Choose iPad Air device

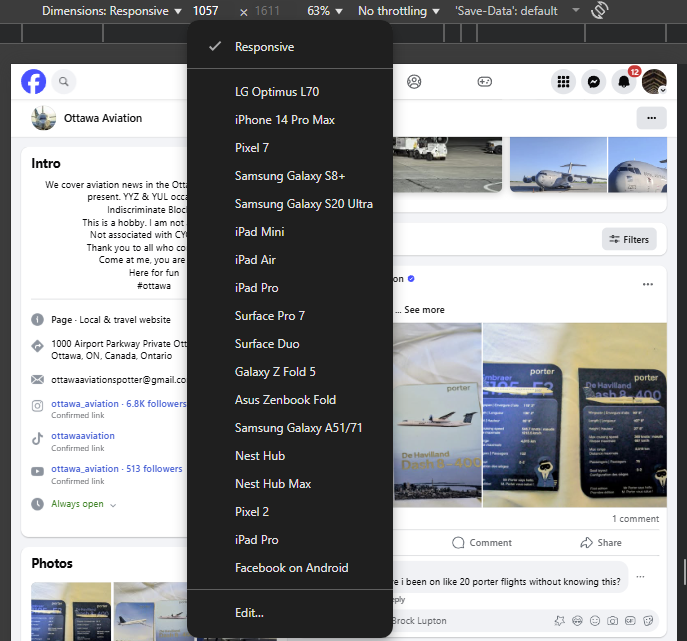click(290, 260)
